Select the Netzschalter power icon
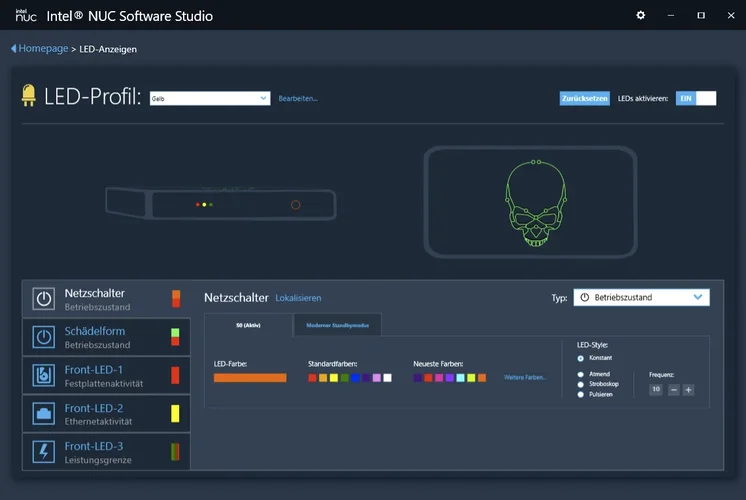The image size is (746, 500). pos(44,299)
